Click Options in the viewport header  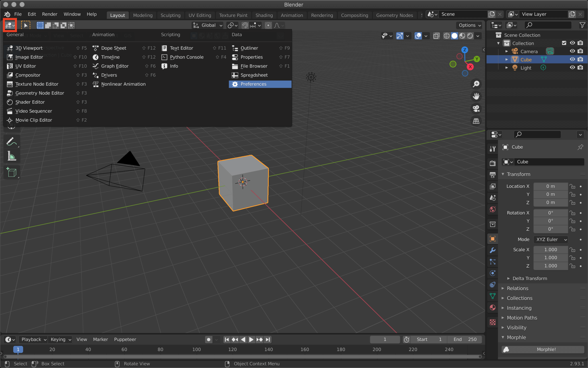click(x=469, y=25)
